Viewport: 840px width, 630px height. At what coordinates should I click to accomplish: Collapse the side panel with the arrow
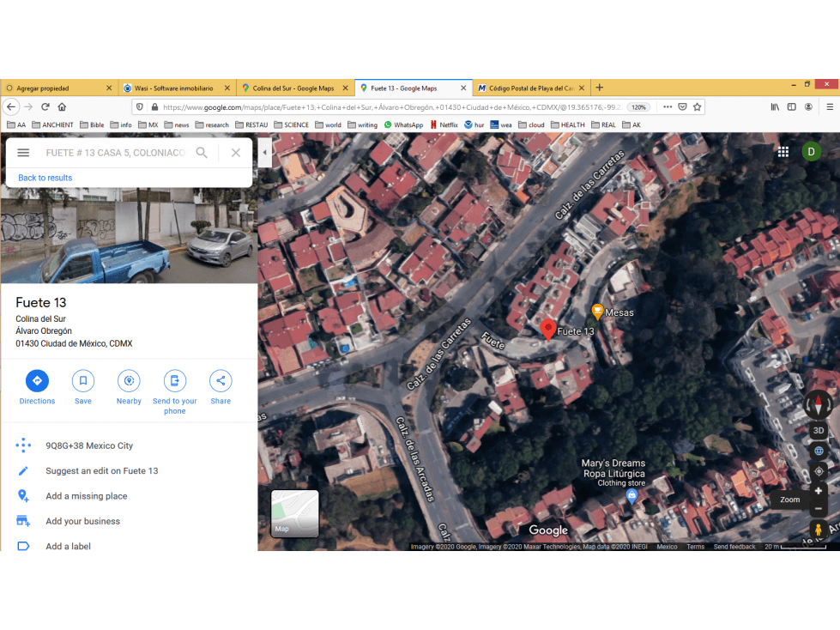[x=264, y=153]
